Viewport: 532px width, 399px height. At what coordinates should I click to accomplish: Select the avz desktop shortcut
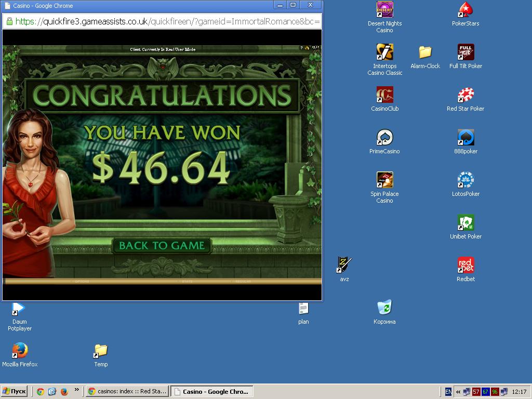click(x=344, y=270)
